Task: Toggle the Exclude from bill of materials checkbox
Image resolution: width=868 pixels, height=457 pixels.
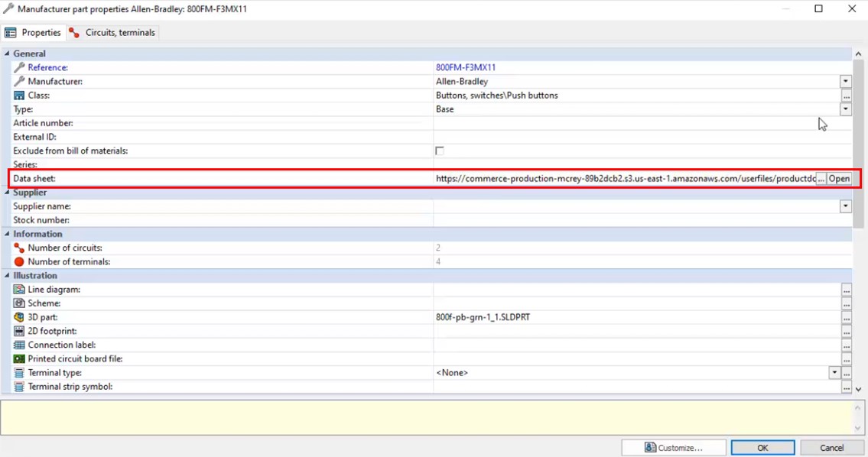Action: point(438,151)
